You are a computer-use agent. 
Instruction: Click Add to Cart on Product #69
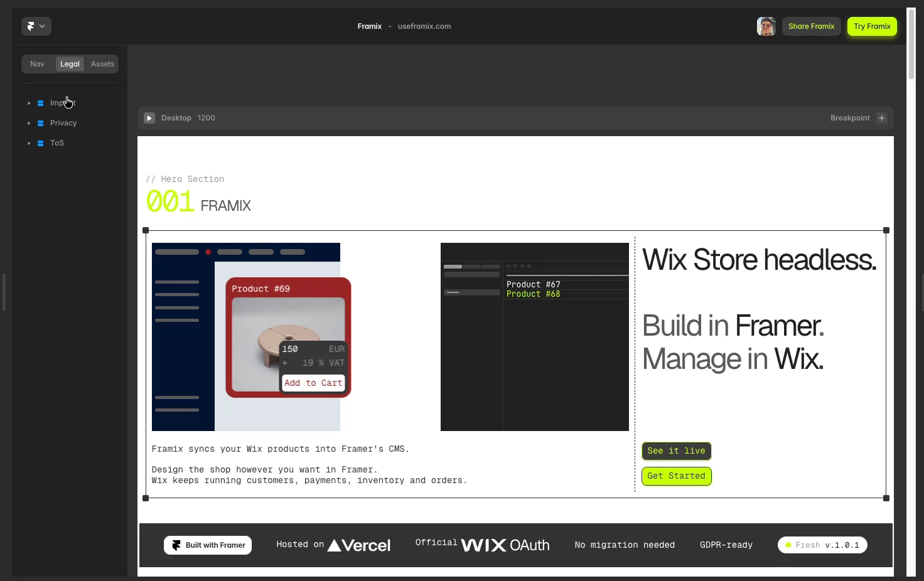coord(313,383)
